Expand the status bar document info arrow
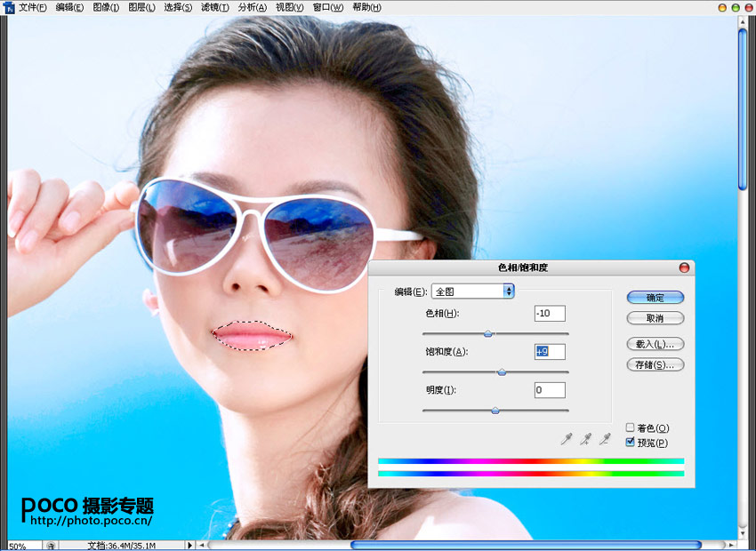 189,545
